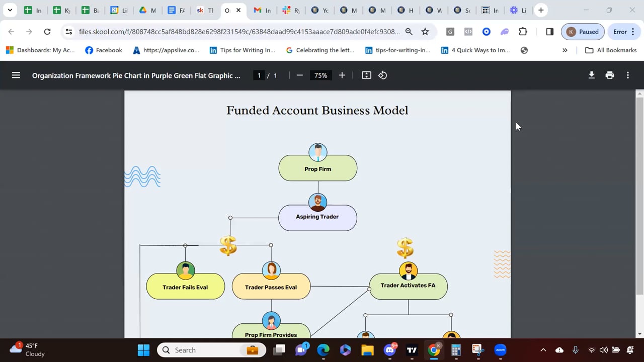
Task: Rotate the PDF page counterclockwise
Action: (x=382, y=75)
